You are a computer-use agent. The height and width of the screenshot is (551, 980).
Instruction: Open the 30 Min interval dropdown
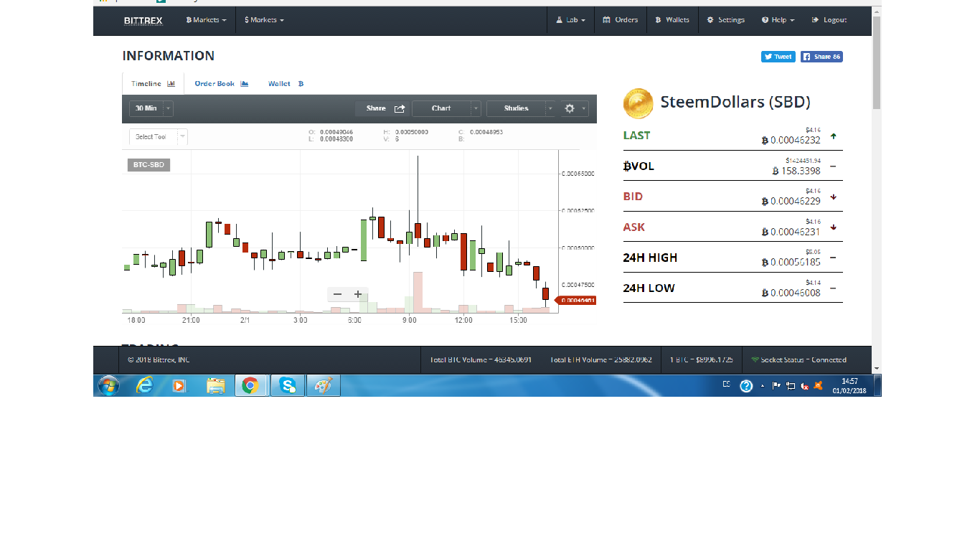151,108
